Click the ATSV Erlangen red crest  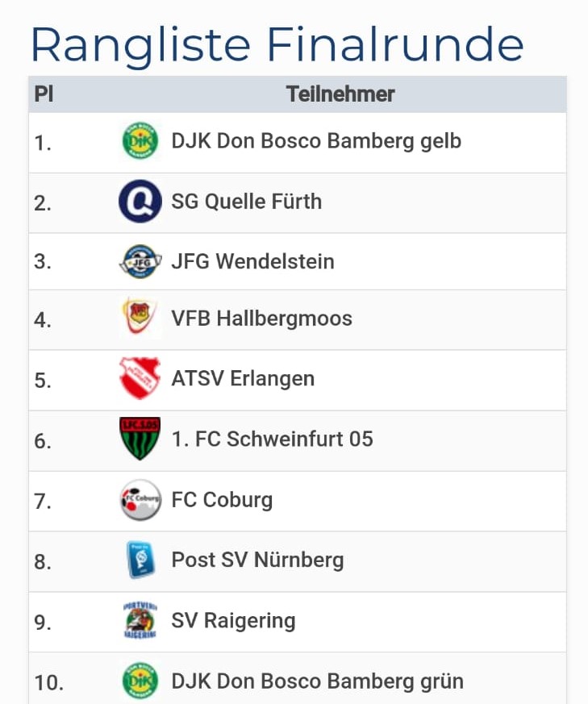[x=140, y=378]
